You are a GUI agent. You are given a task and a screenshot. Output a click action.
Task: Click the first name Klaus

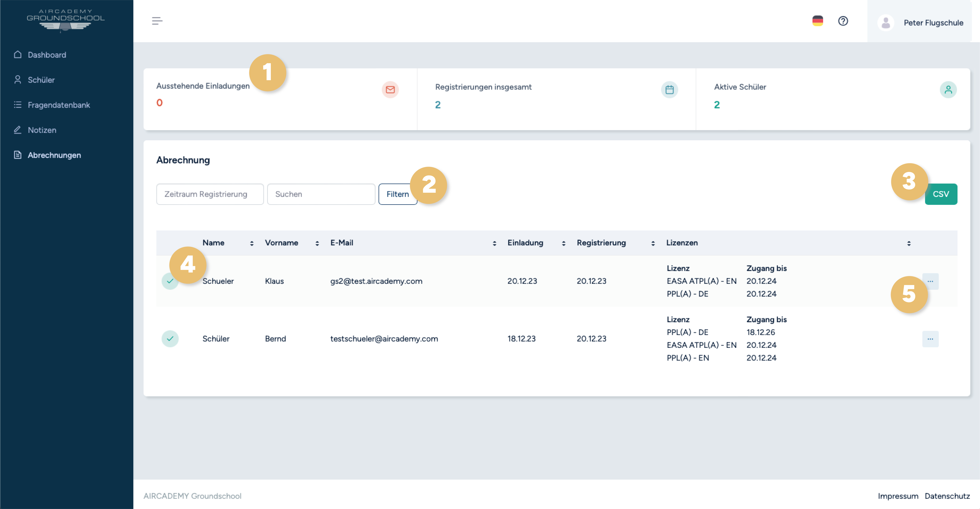click(274, 281)
